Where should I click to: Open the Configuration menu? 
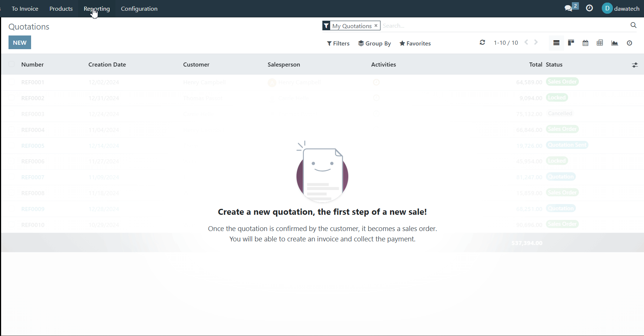(139, 9)
